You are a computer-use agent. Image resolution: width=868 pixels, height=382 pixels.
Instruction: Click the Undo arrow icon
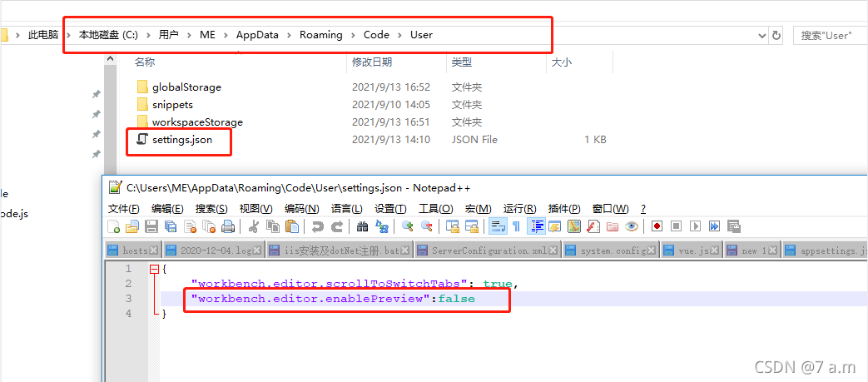[x=318, y=226]
